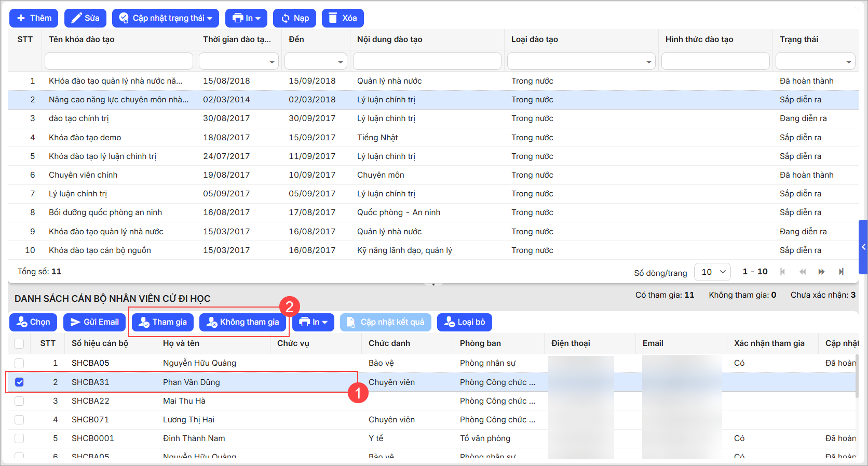The image size is (868, 466).
Task: Select the Khóa đào tạo demo row
Action: [85, 138]
